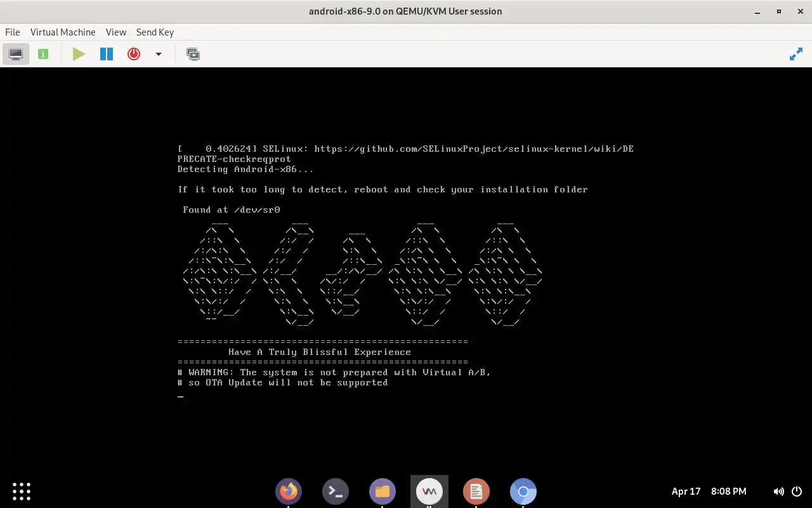Open the volume control in system tray

point(778,491)
